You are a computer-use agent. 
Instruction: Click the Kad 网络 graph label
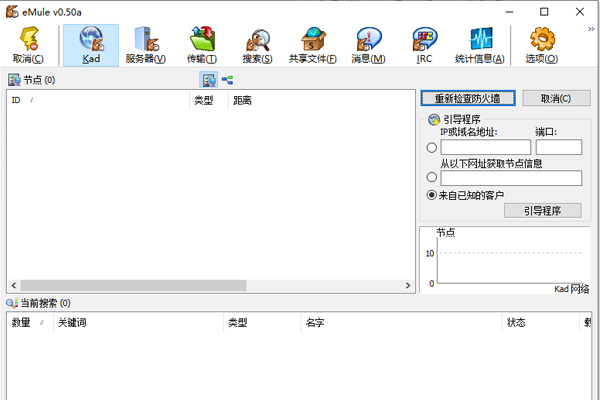(x=572, y=289)
